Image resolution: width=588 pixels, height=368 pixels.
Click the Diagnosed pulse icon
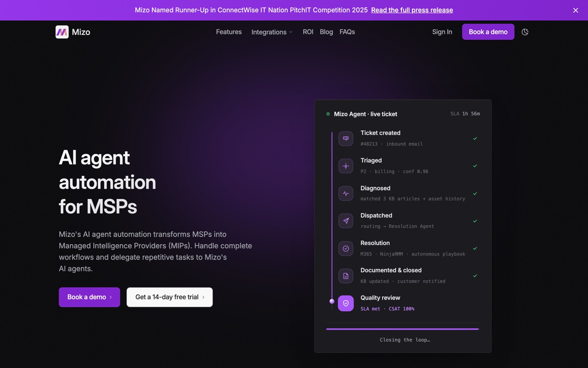pos(346,193)
